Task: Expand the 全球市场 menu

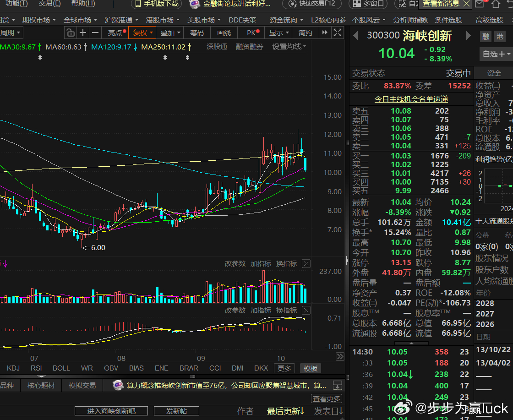Action: click(x=80, y=20)
